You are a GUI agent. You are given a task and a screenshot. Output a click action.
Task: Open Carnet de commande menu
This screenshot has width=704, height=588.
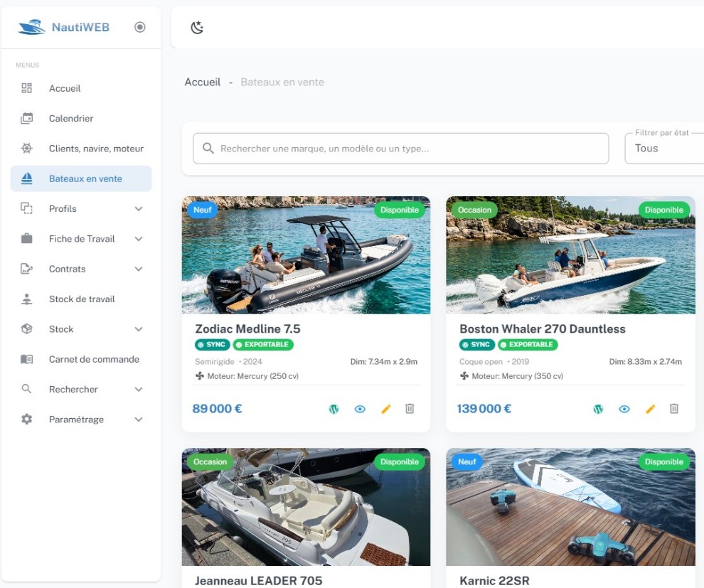tap(81, 359)
